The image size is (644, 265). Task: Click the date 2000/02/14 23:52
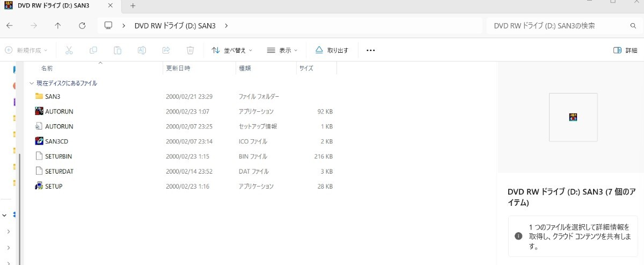[189, 171]
